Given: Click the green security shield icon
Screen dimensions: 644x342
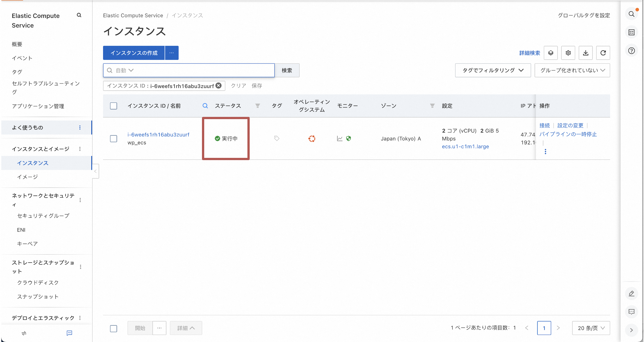Looking at the screenshot, I should click(x=349, y=139).
